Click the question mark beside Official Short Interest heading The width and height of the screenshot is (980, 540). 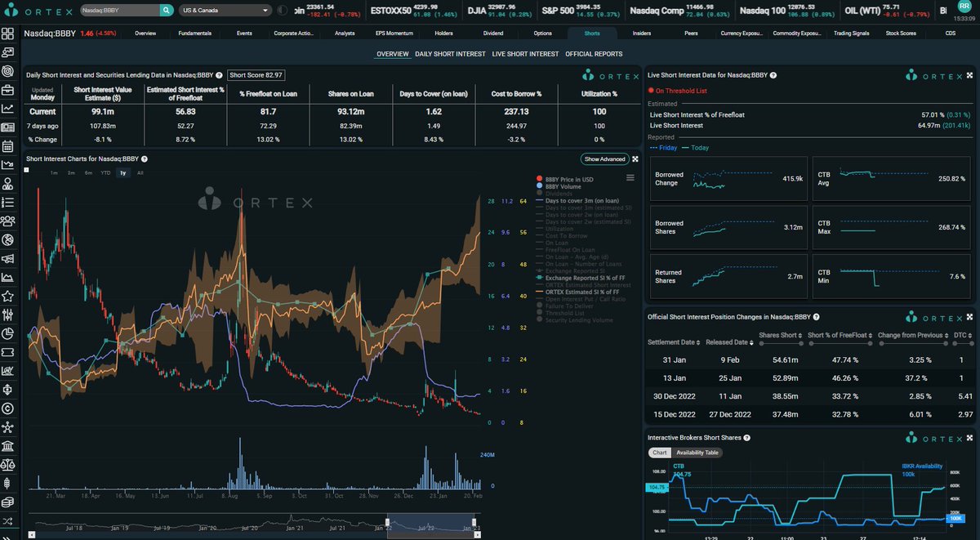pyautogui.click(x=815, y=317)
